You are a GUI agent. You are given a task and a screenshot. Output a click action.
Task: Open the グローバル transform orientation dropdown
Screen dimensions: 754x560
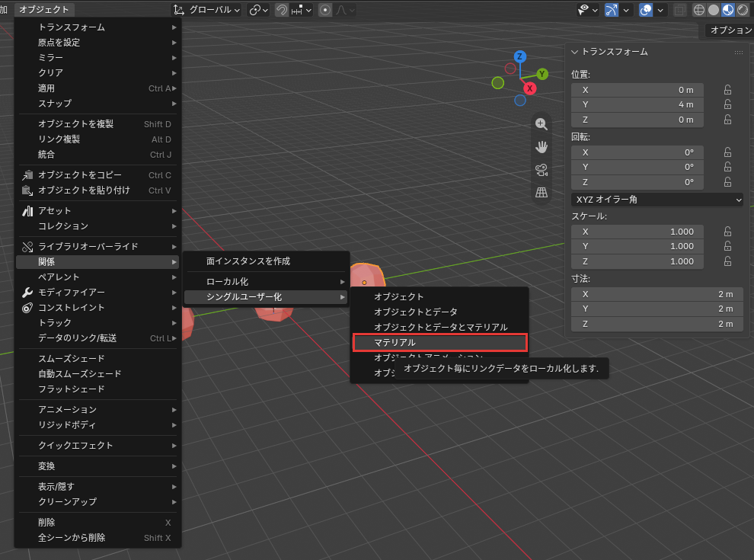tap(206, 10)
